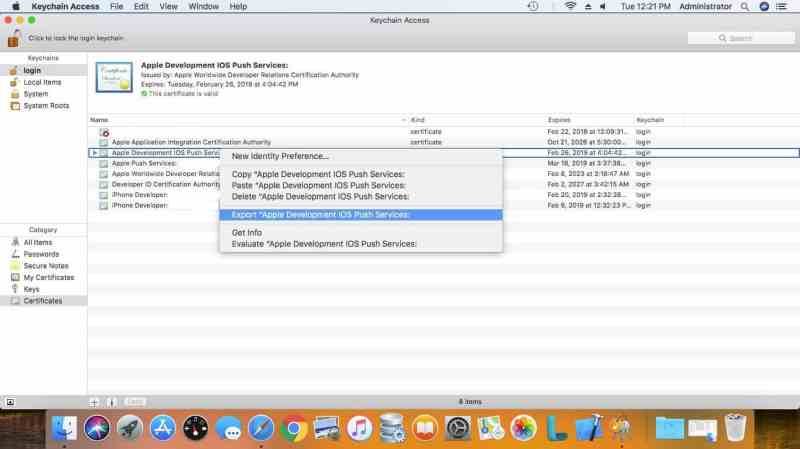This screenshot has width=800, height=449.
Task: Select the Apple Push Services certificate row
Action: [x=443, y=163]
